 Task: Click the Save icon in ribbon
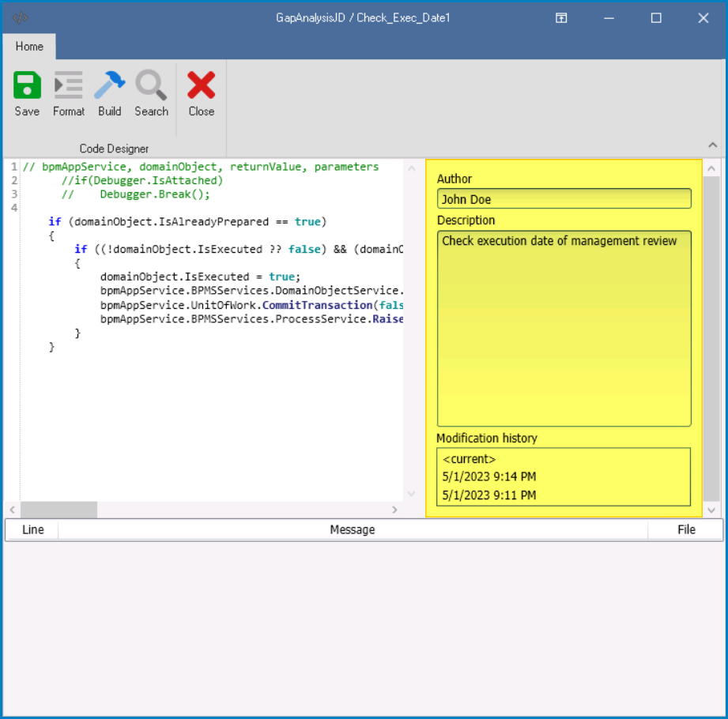point(27,85)
